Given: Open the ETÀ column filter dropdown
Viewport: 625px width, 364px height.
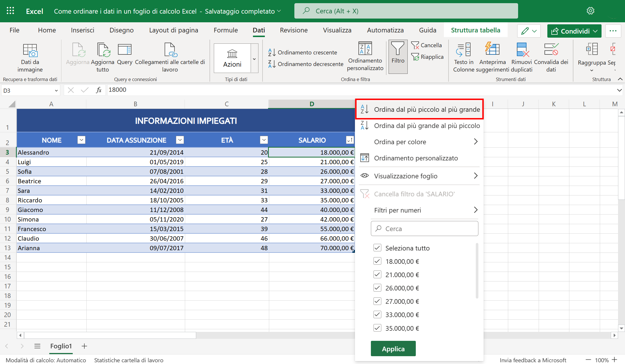Looking at the screenshot, I should point(264,140).
